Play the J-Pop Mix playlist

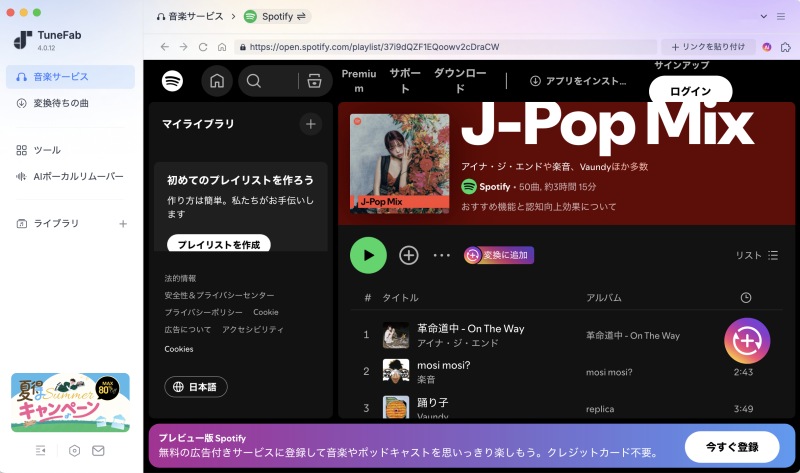click(x=368, y=255)
